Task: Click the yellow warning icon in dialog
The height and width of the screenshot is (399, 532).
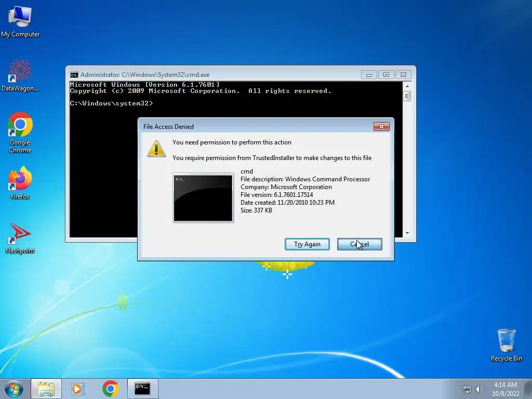Action: coord(156,149)
